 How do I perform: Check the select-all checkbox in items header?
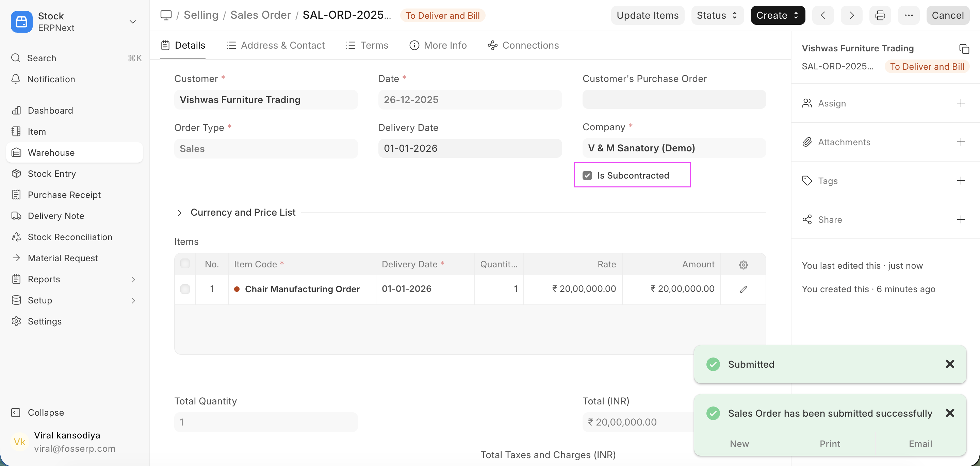pyautogui.click(x=185, y=263)
